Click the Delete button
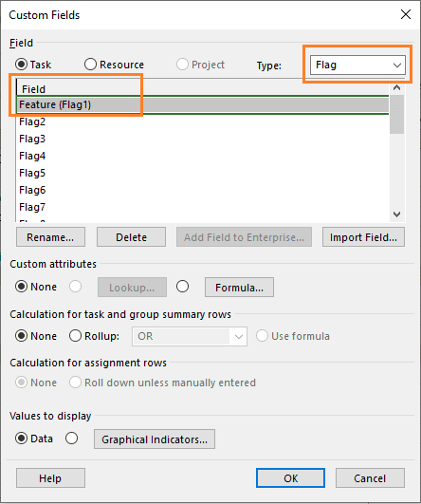The width and height of the screenshot is (421, 504). click(x=132, y=237)
